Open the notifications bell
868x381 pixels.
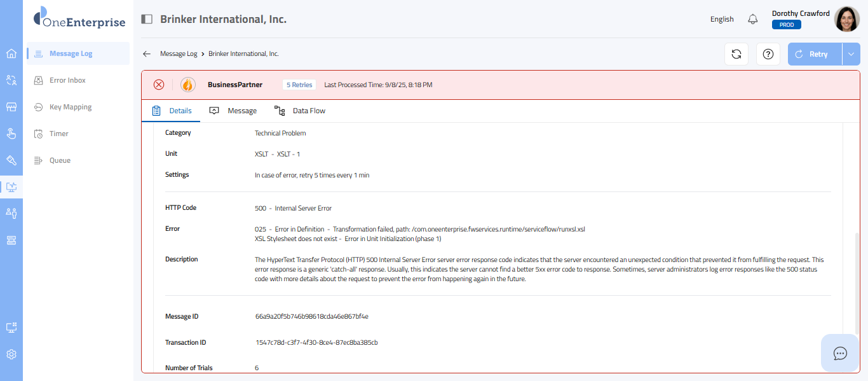coord(753,19)
